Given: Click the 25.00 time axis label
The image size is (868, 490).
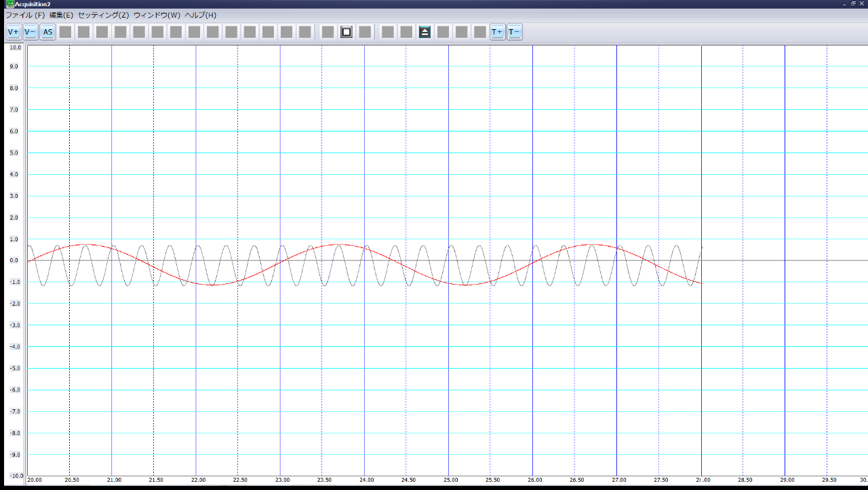Looking at the screenshot, I should tap(451, 480).
